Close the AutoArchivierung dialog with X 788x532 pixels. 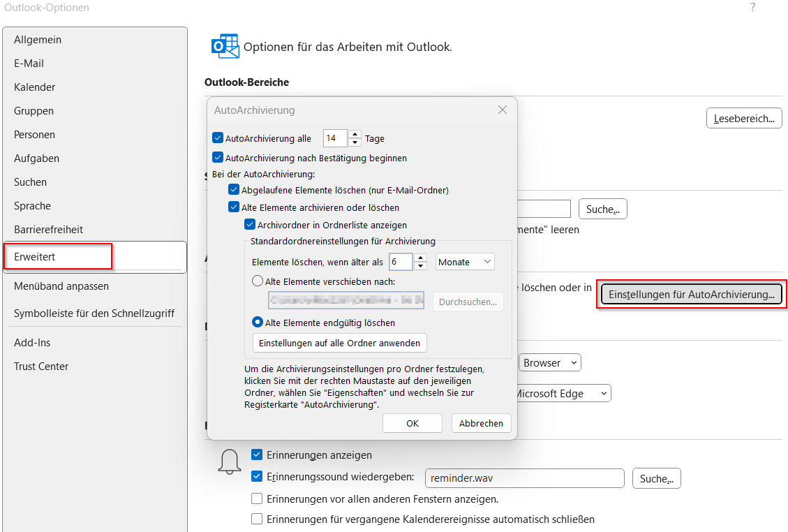click(x=502, y=110)
